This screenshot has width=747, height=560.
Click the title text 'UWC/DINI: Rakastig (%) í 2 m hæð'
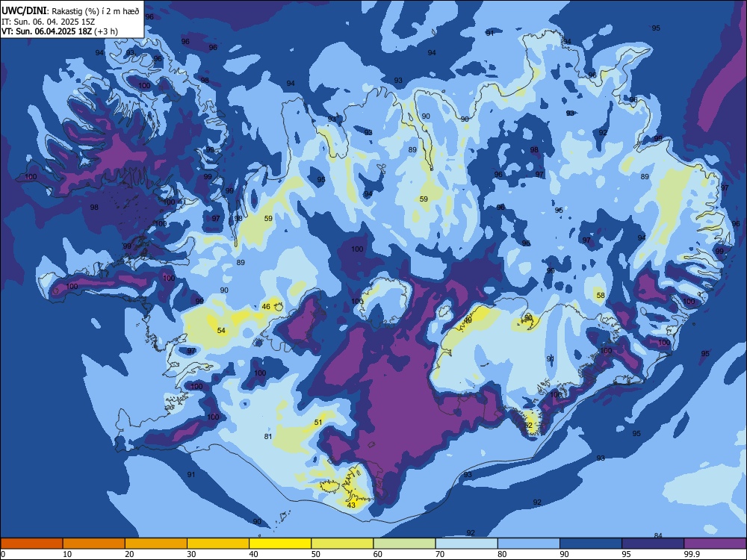(70, 11)
